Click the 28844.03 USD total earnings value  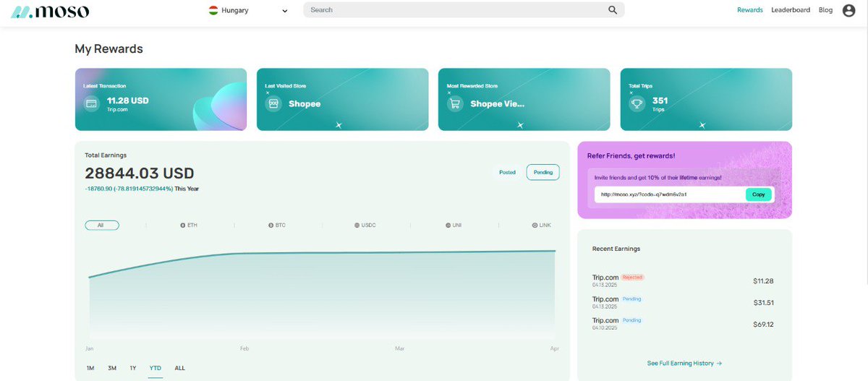coord(140,174)
